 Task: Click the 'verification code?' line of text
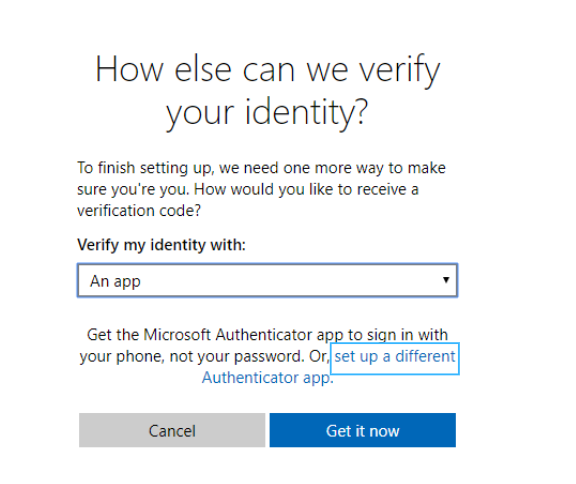coord(139,211)
